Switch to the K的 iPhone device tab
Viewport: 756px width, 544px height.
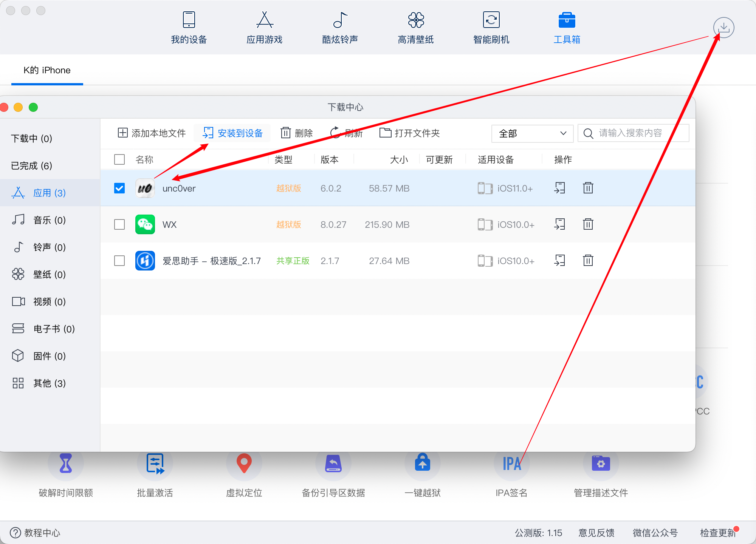[47, 70]
